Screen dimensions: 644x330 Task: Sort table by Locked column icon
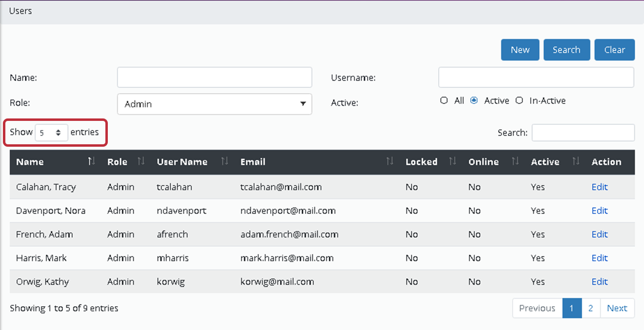tap(452, 161)
